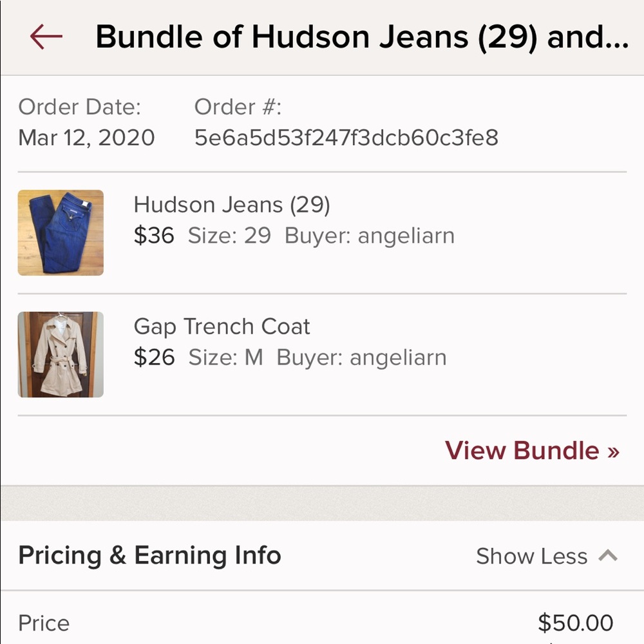Select the Gap Trench Coat listing title
Image resolution: width=644 pixels, height=644 pixels.
[222, 327]
